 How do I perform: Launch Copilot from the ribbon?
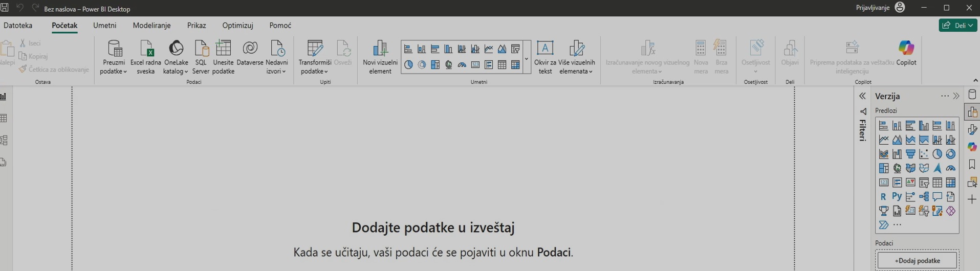906,54
